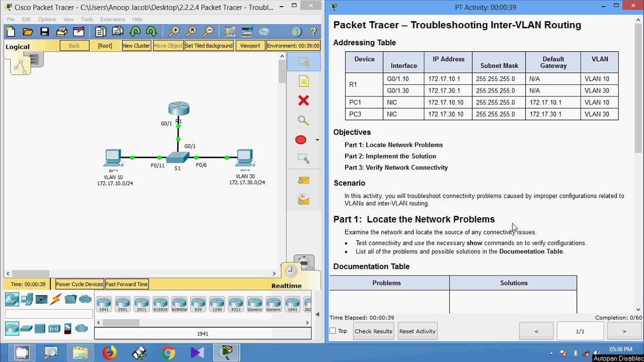Select the Wireless Devices subcategory icon
This screenshot has width=644, height=362.
(54, 329)
